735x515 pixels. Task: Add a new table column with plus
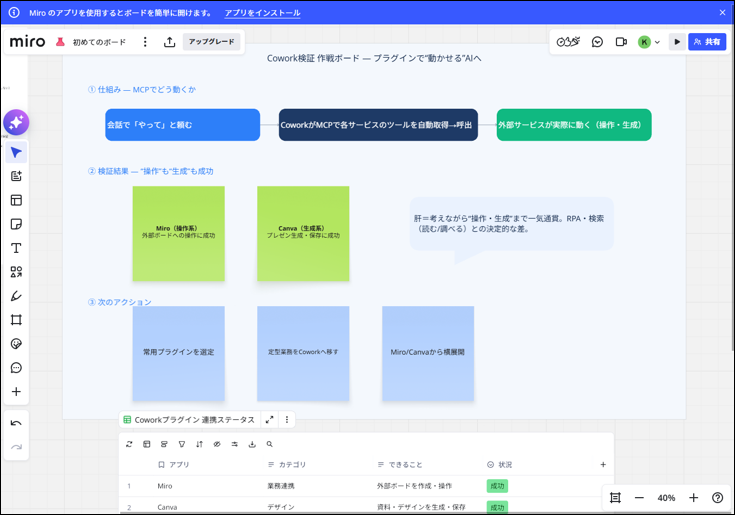click(603, 465)
